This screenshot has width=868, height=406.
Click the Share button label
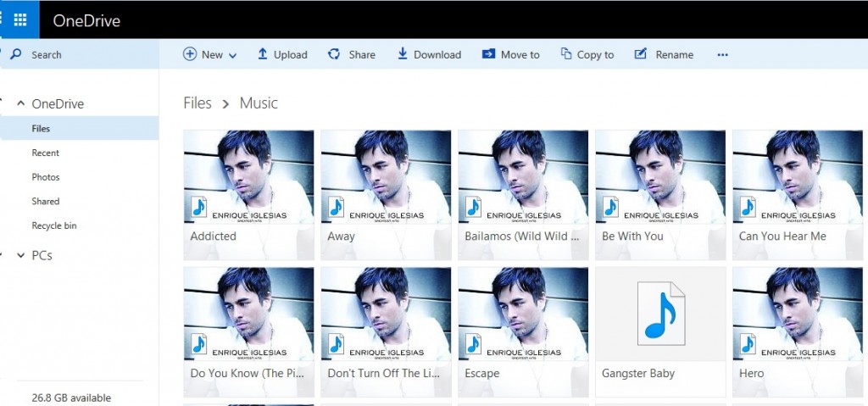[x=362, y=54]
